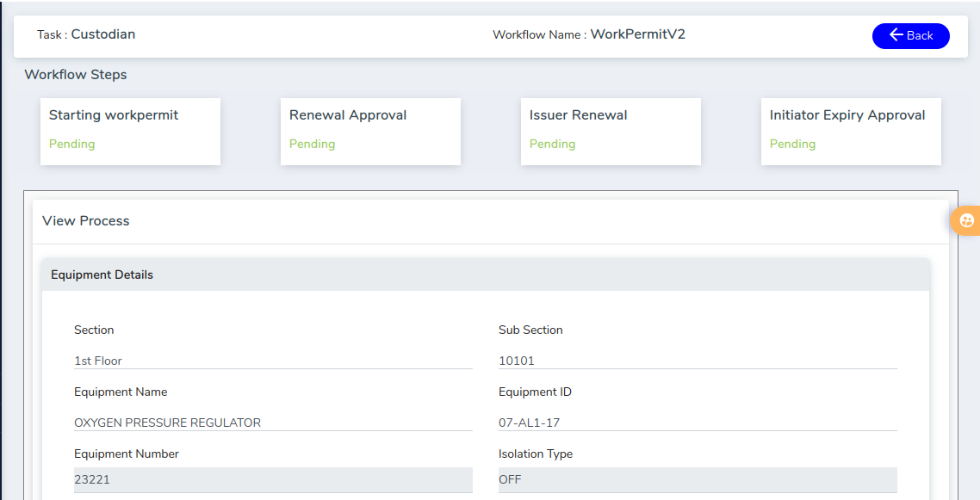
Task: Select the Issuer Renewal step card
Action: (611, 130)
